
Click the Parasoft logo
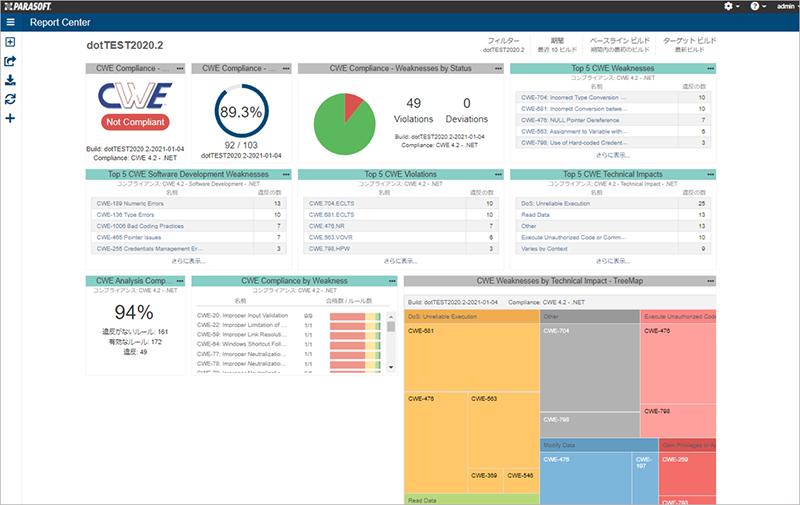[x=28, y=6]
